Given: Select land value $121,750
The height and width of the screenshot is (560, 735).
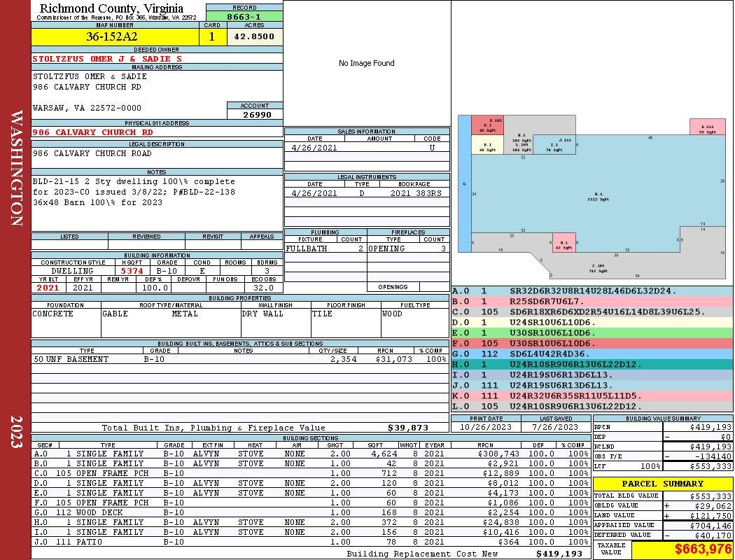Looking at the screenshot, I should pyautogui.click(x=710, y=516).
